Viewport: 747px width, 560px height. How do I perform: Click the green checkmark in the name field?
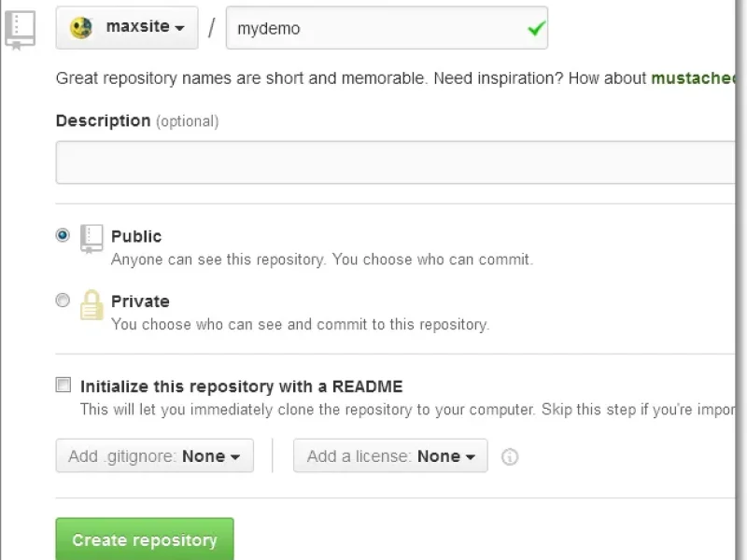(x=535, y=28)
